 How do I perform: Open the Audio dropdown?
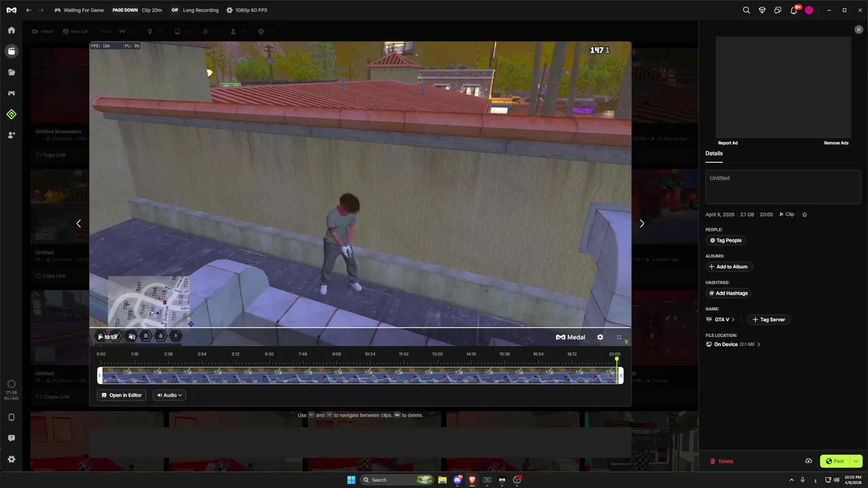pos(170,395)
